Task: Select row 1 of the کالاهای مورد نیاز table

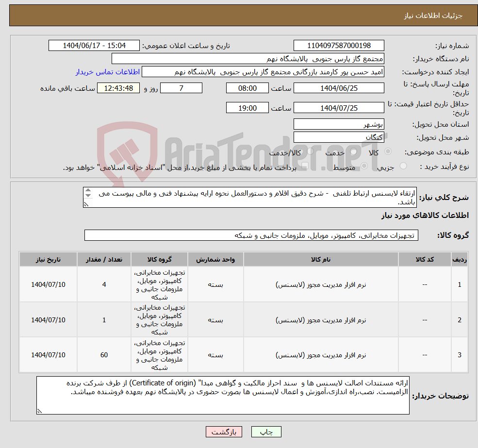Action: tap(243, 284)
